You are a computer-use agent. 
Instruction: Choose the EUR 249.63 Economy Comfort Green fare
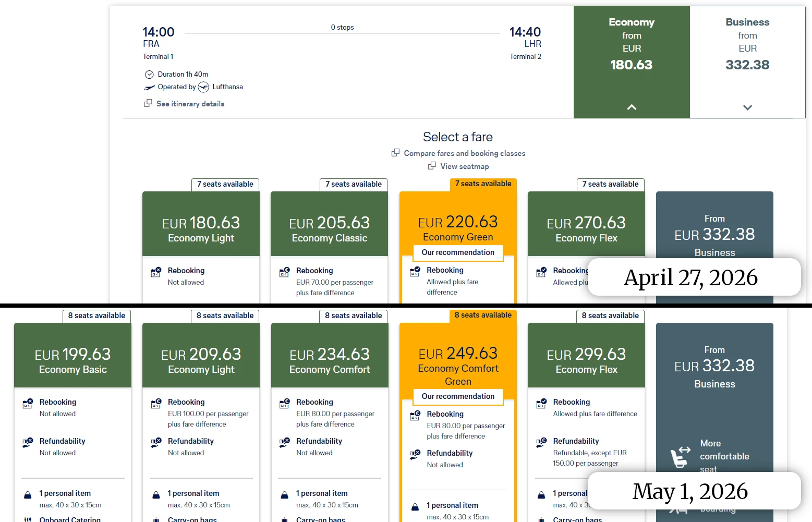[x=458, y=361]
